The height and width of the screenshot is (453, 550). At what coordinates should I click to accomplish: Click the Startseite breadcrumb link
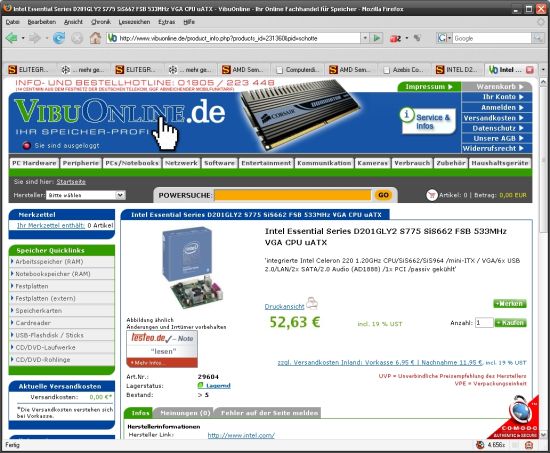(x=71, y=182)
